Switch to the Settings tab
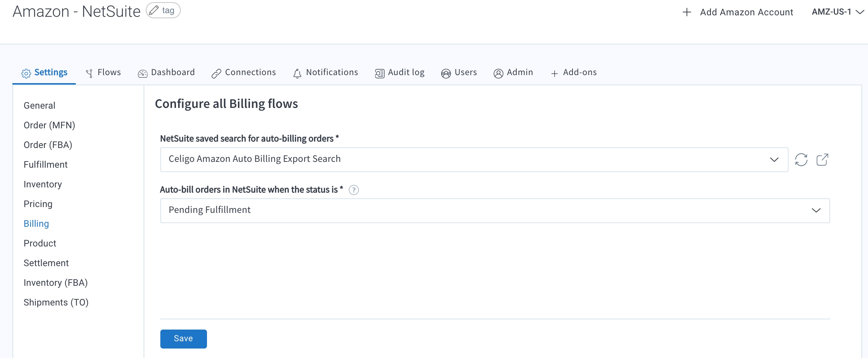Image resolution: width=868 pixels, height=358 pixels. click(x=44, y=73)
